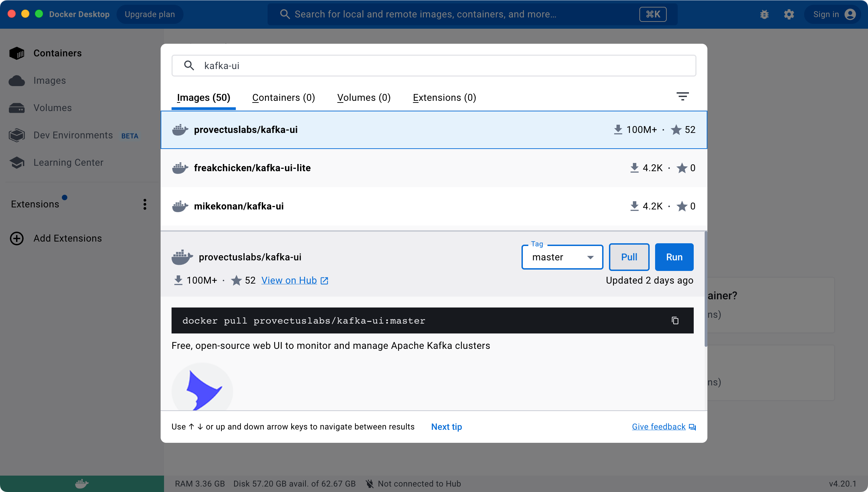Open the search filter options icon
Viewport: 868px width, 492px height.
[682, 97]
